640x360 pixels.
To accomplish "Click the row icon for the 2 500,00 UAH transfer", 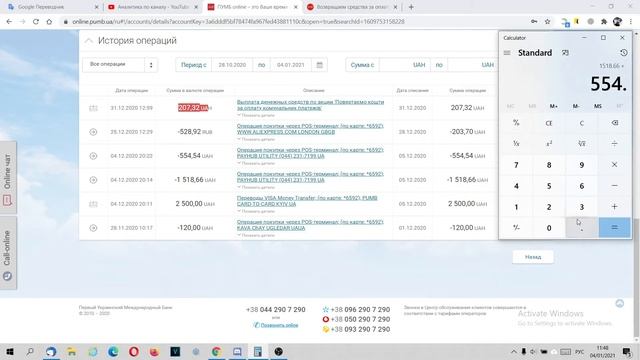I will 93,204.
